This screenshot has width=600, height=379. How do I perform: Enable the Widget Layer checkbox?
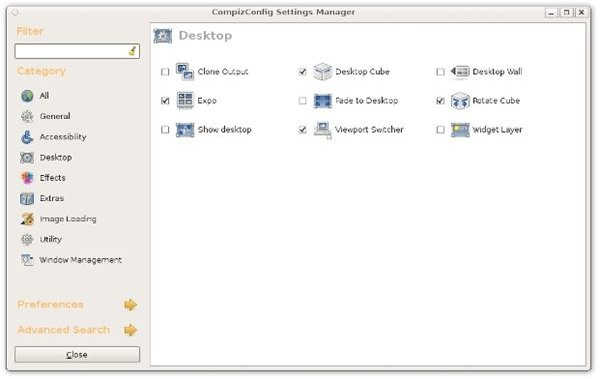[x=440, y=130]
